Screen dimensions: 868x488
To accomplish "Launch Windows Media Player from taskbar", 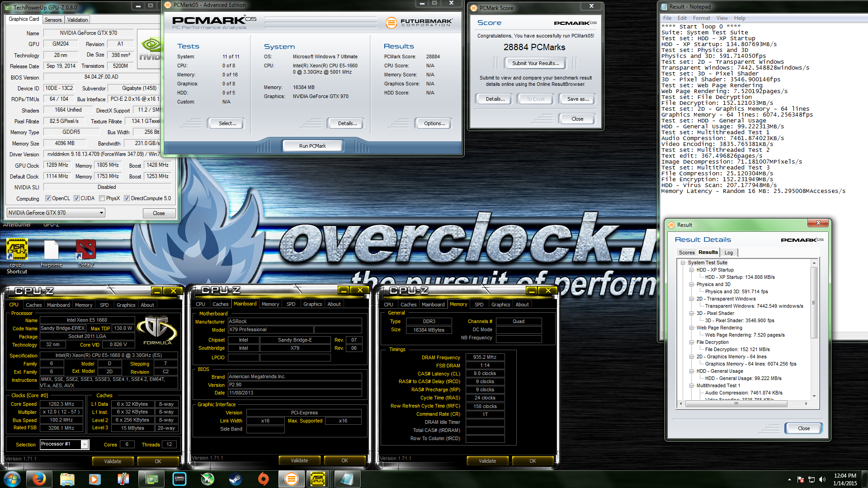I will coord(94,479).
